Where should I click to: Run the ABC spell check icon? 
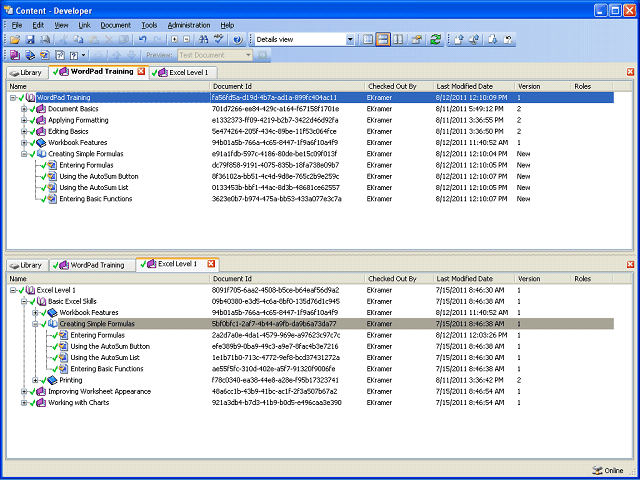219,40
